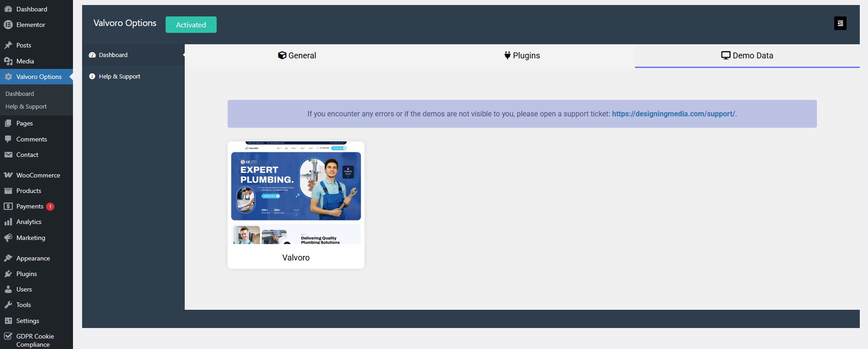Open the designingmedia.com support link
This screenshot has width=868, height=349.
(673, 114)
